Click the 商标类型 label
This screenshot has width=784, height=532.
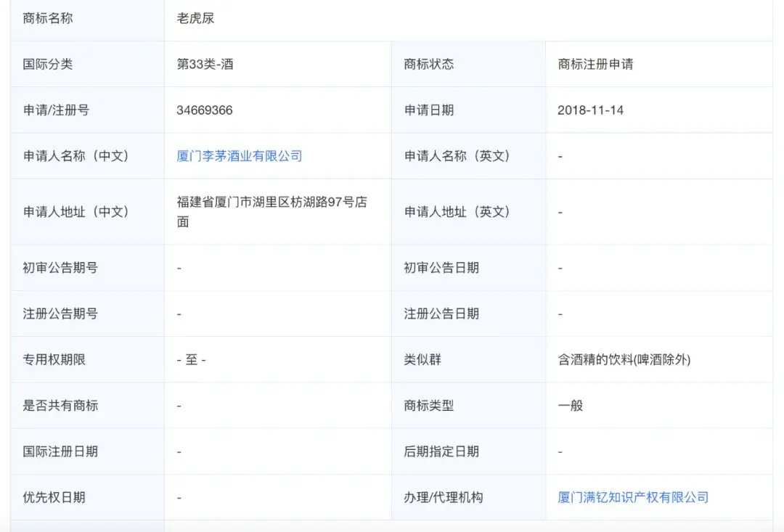[x=429, y=406]
